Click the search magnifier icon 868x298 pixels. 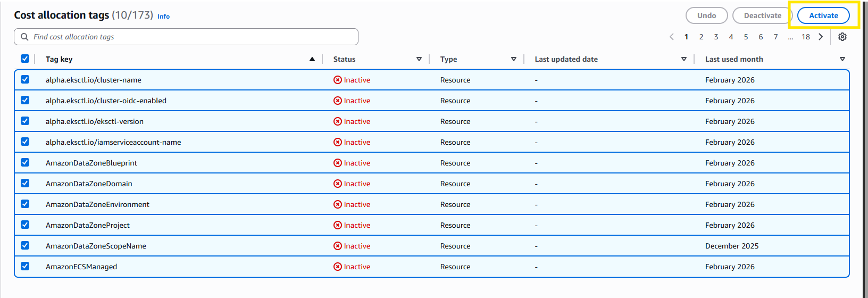pyautogui.click(x=24, y=37)
